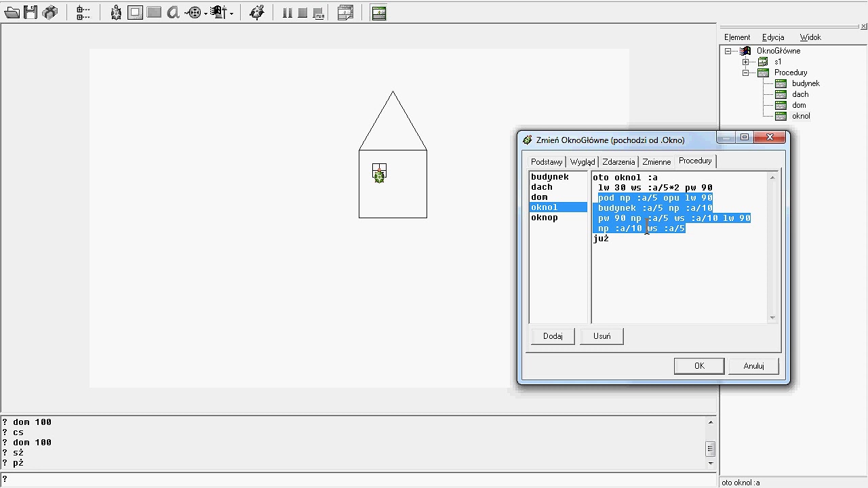This screenshot has width=868, height=488.
Task: Click code editor scroll-down arrow
Action: tap(772, 318)
